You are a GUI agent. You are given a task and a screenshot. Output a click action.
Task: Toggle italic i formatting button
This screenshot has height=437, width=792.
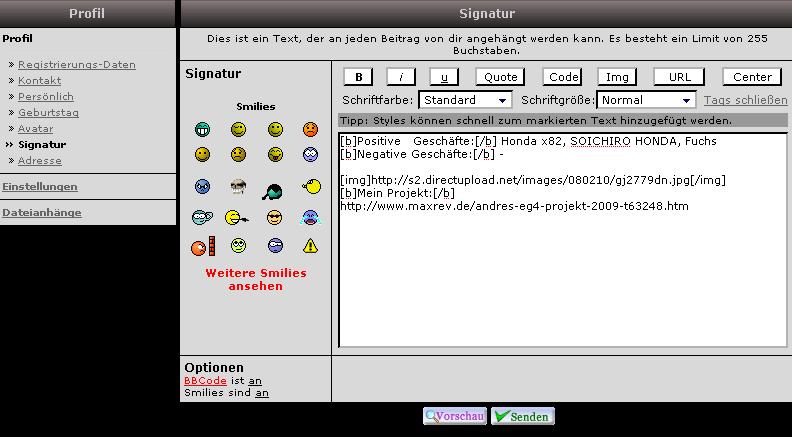pyautogui.click(x=401, y=77)
